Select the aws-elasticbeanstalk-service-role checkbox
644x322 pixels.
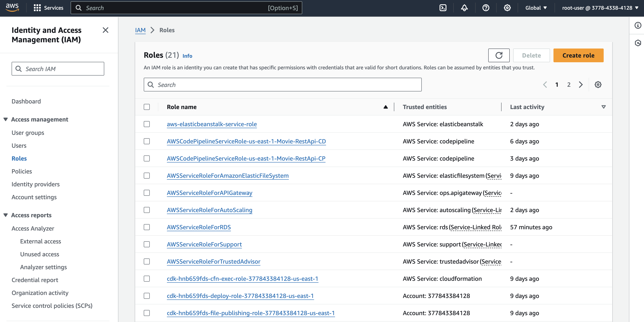(147, 124)
